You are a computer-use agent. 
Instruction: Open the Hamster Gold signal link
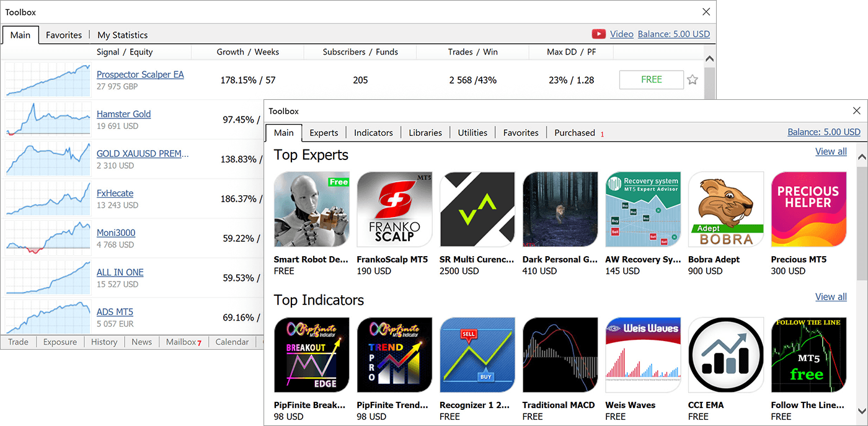pyautogui.click(x=123, y=114)
